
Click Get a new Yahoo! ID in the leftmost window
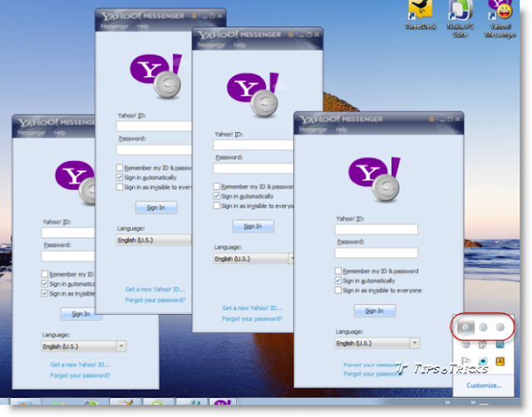point(81,365)
